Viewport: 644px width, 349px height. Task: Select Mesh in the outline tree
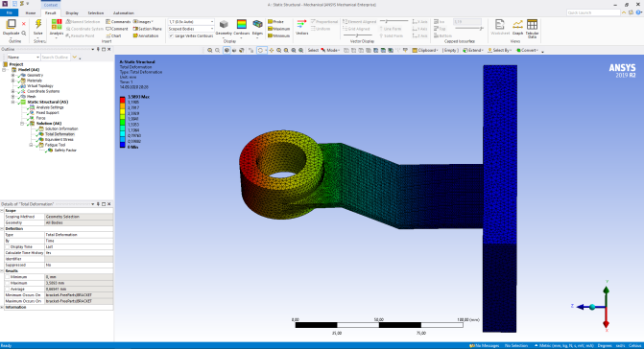[x=32, y=97]
